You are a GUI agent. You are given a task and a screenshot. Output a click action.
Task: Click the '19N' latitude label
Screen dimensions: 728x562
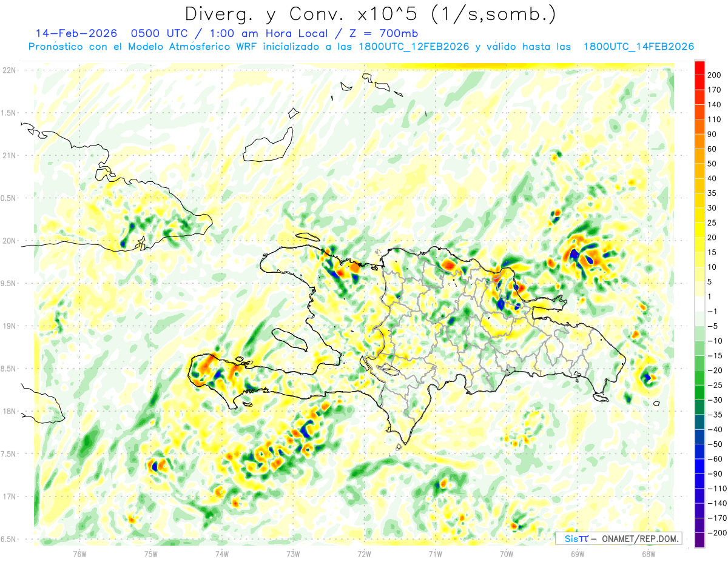pyautogui.click(x=9, y=326)
